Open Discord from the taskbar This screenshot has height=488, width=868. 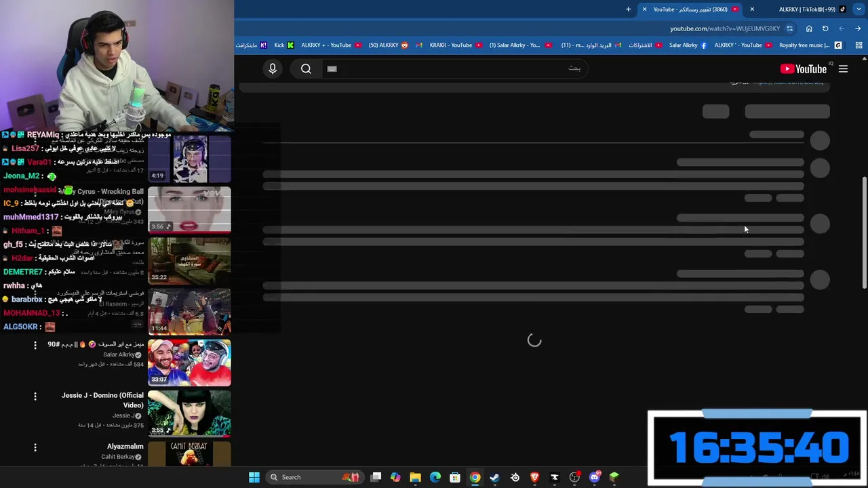595,477
